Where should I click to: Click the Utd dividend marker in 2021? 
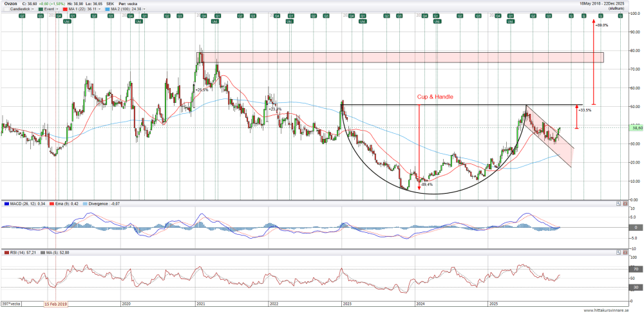(x=214, y=21)
